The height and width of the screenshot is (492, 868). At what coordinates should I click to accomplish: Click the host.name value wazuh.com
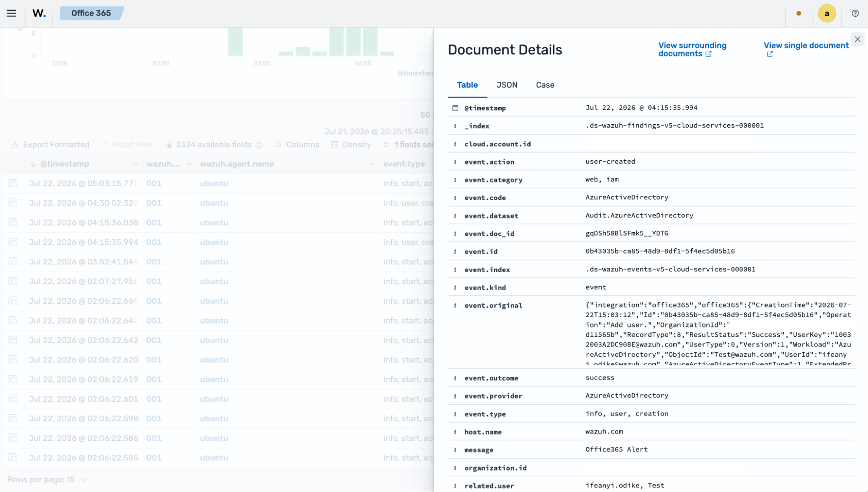pos(604,432)
